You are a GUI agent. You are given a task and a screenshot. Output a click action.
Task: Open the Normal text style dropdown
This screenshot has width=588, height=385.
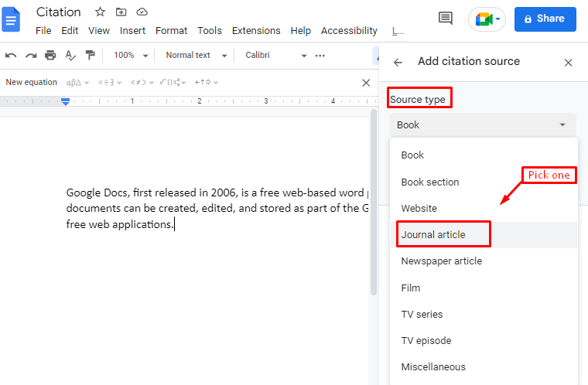coord(197,56)
